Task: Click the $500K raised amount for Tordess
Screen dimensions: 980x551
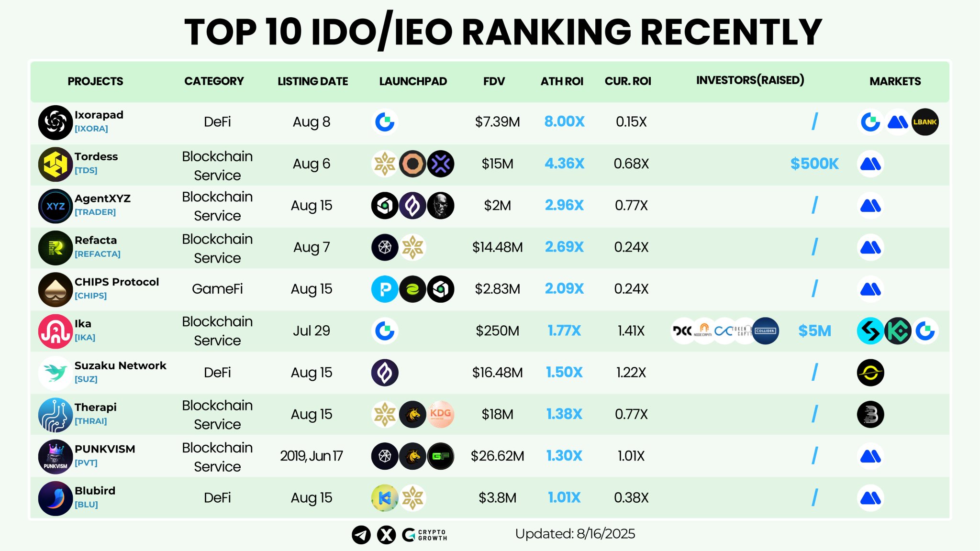Action: click(814, 164)
